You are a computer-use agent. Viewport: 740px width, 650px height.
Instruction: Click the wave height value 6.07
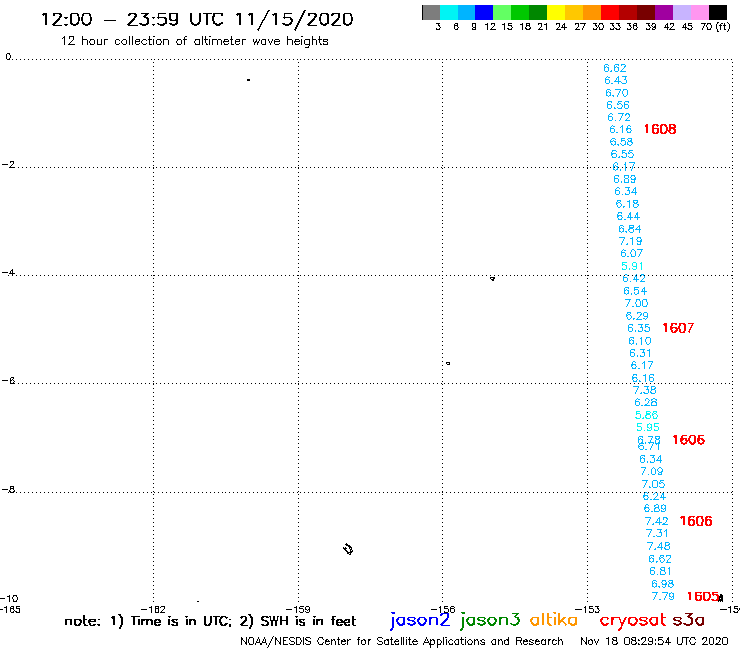(x=631, y=253)
